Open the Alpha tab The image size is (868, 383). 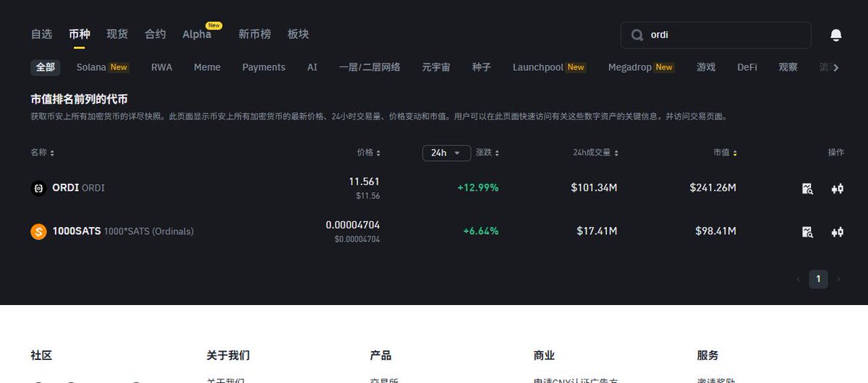197,34
